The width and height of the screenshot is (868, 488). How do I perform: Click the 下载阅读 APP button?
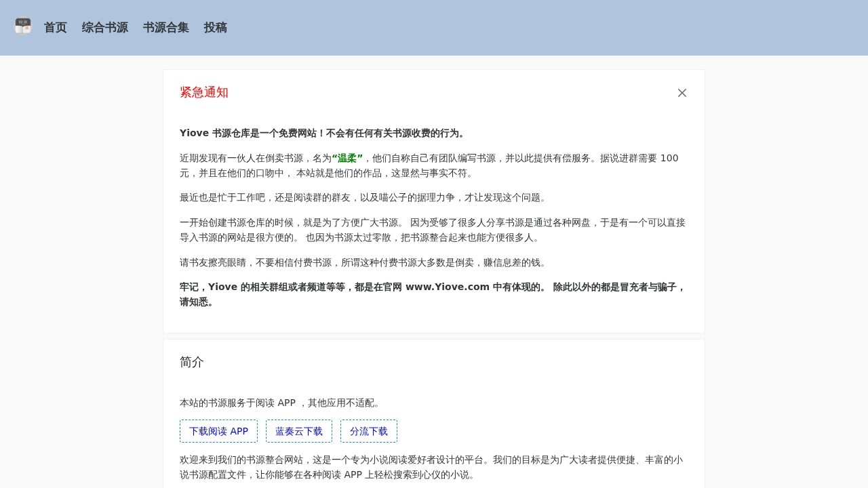[x=218, y=431]
